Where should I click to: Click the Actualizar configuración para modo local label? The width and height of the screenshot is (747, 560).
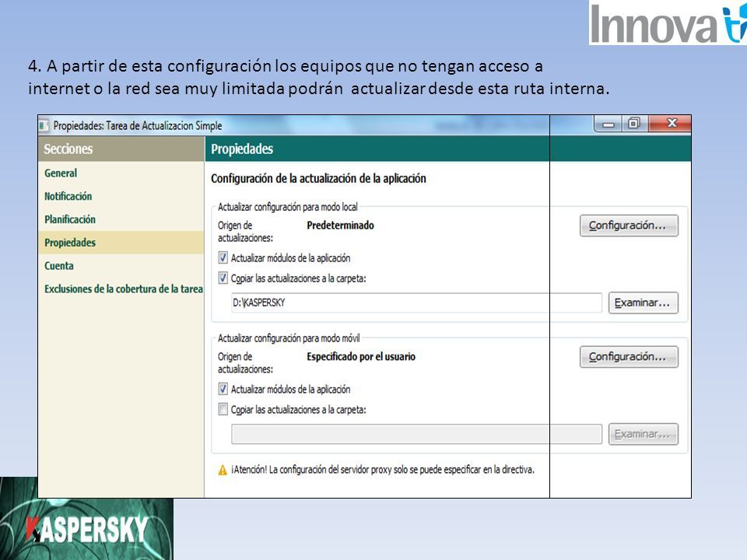pos(288,207)
